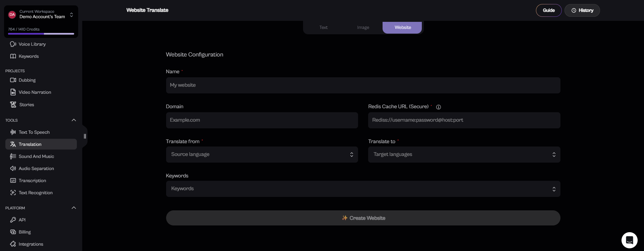
Task: Click the credits usage progress bar
Action: [41, 34]
